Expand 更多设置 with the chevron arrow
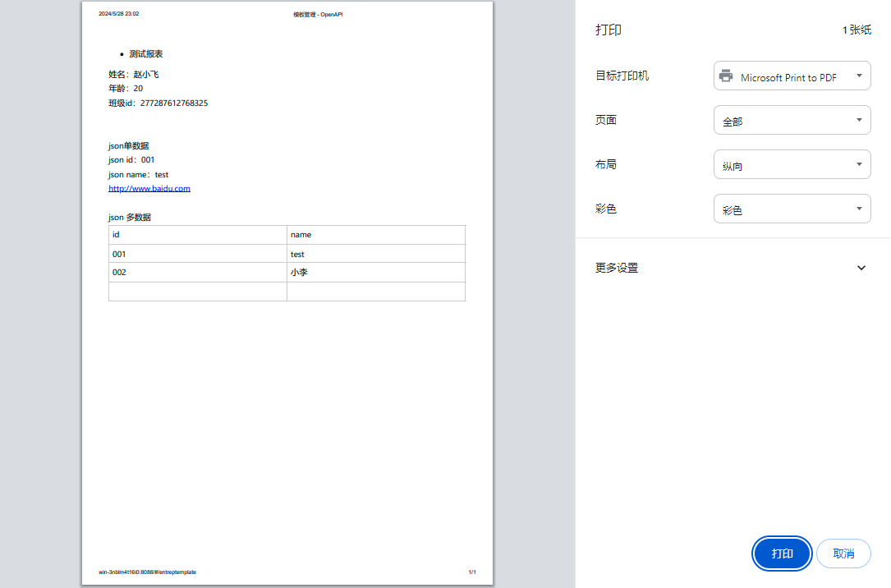 pos(861,268)
